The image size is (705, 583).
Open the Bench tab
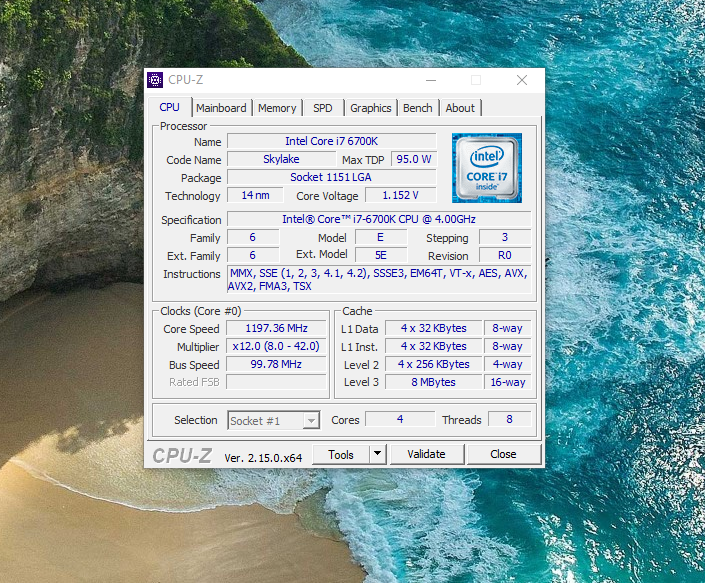pos(418,108)
